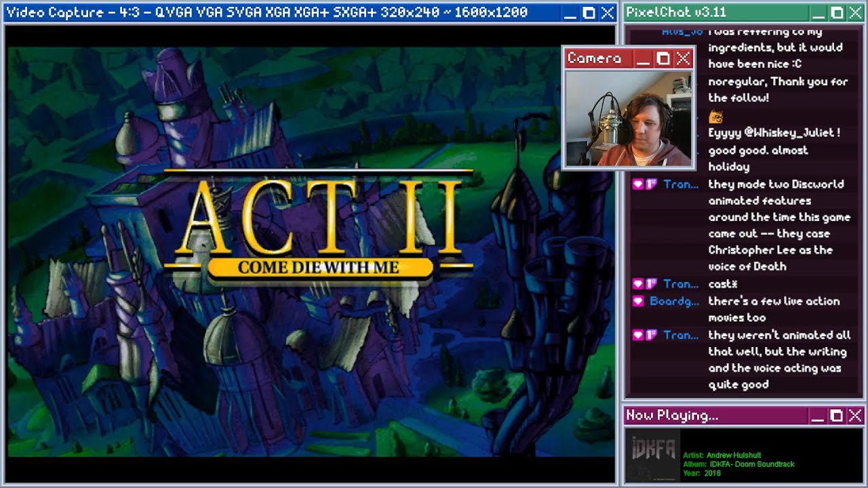Close the Video Capture window

pyautogui.click(x=607, y=13)
